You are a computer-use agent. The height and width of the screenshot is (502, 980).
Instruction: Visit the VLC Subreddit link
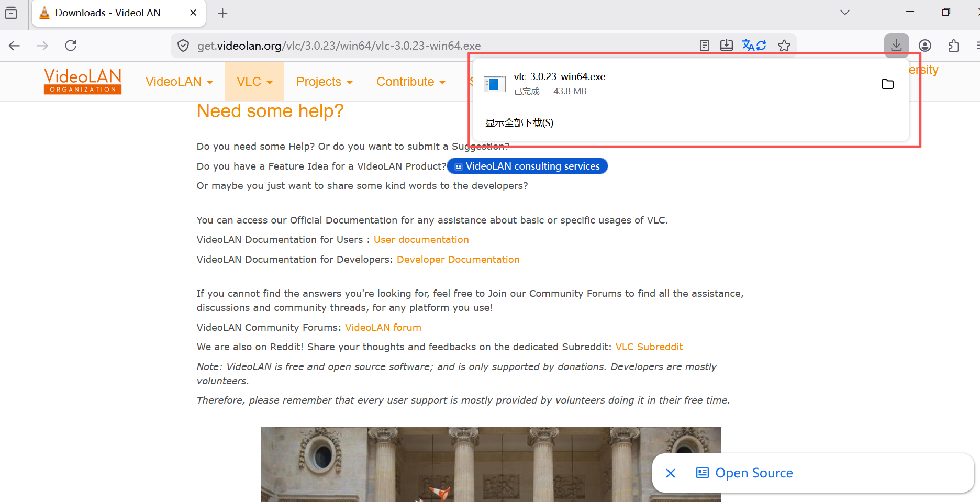tap(649, 347)
